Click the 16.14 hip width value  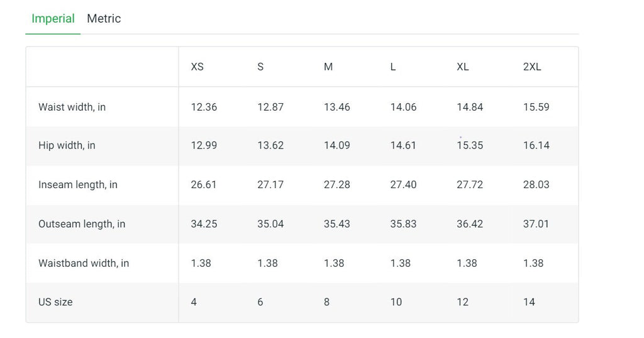[x=536, y=145]
